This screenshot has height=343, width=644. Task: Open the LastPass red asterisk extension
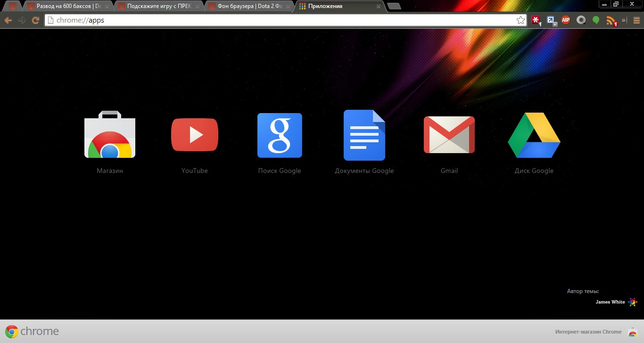(x=536, y=20)
